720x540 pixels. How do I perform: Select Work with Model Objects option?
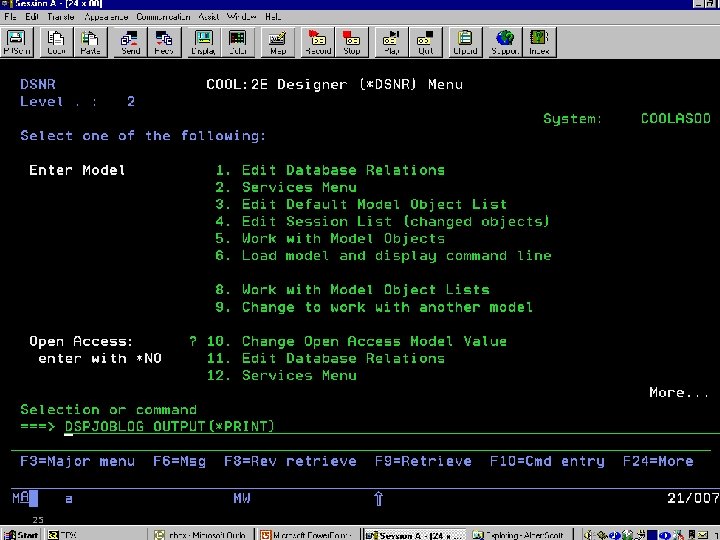(330, 238)
